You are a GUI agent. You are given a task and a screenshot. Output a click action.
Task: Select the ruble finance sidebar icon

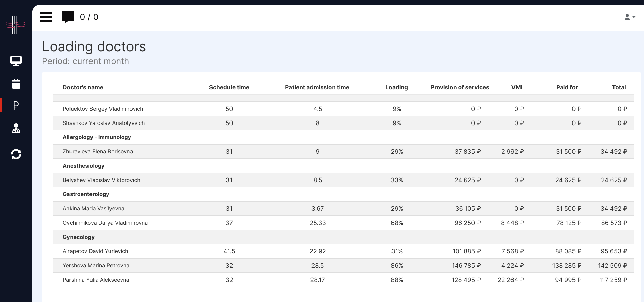tap(16, 106)
